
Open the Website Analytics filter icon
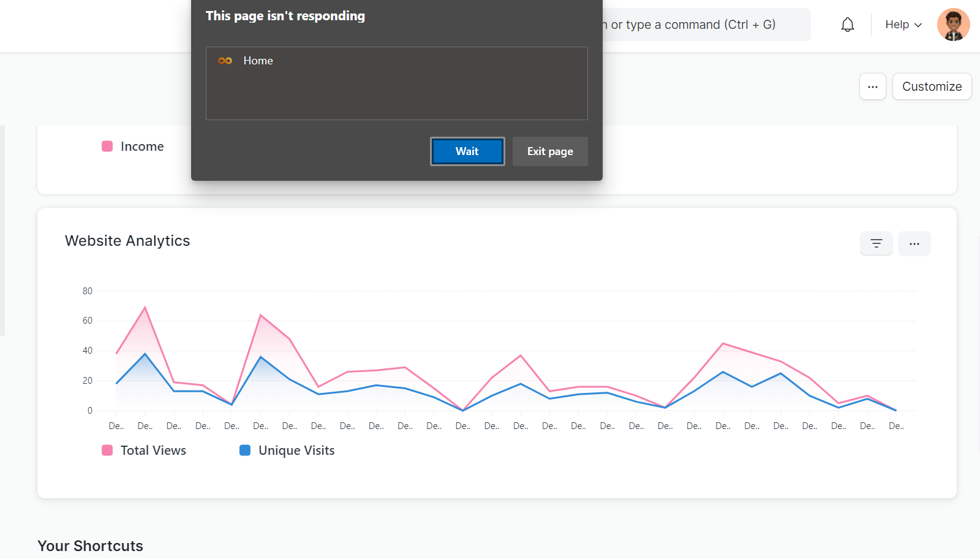click(x=876, y=243)
